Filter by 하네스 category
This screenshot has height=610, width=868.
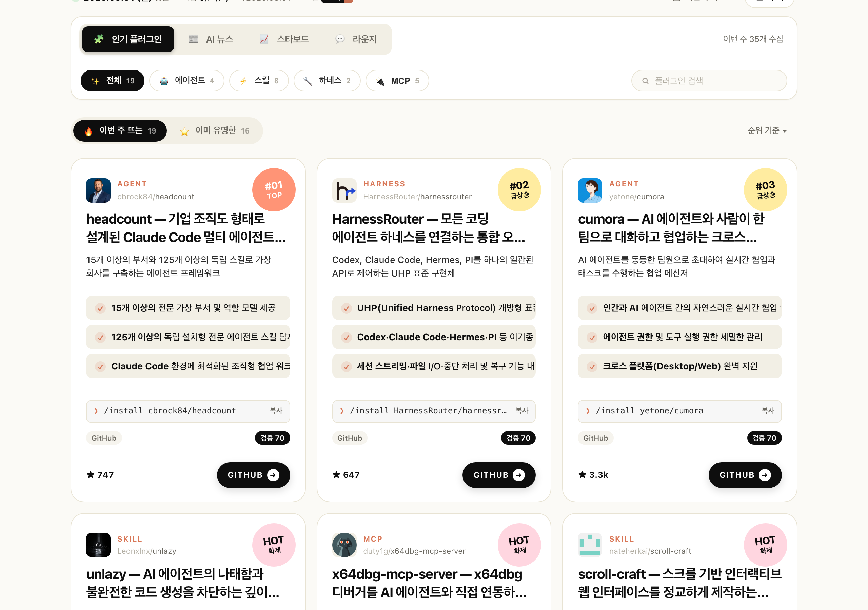[327, 81]
